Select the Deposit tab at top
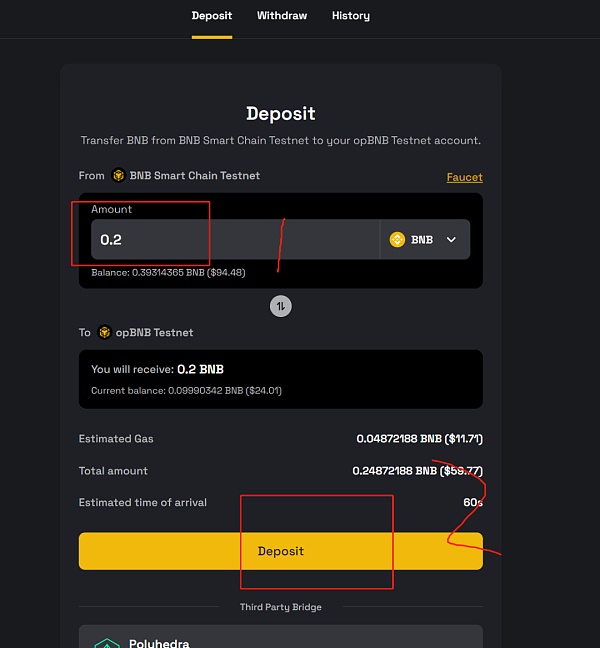This screenshot has height=648, width=600. (212, 16)
